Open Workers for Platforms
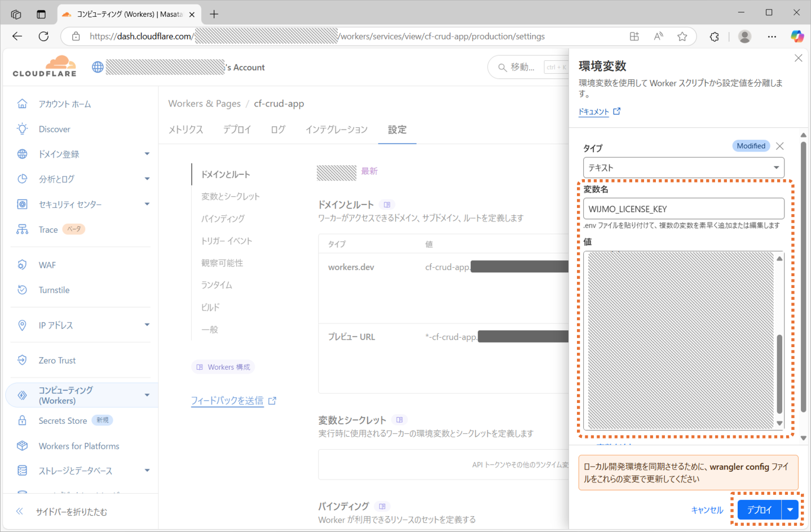The height and width of the screenshot is (532, 811). click(79, 446)
